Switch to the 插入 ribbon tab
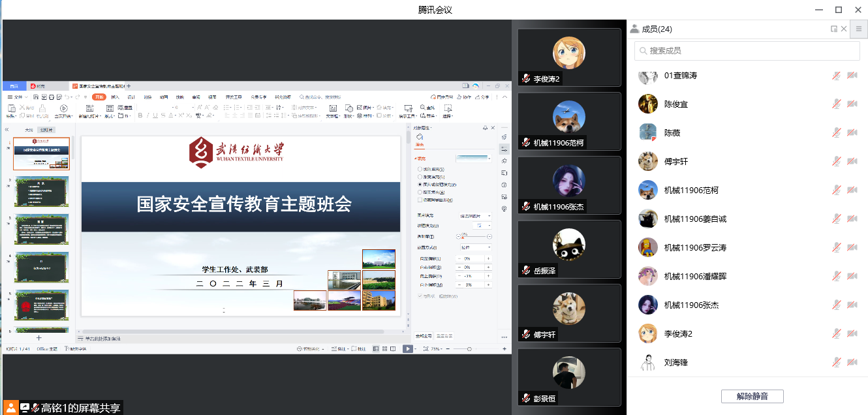This screenshot has height=415, width=868. tap(115, 97)
